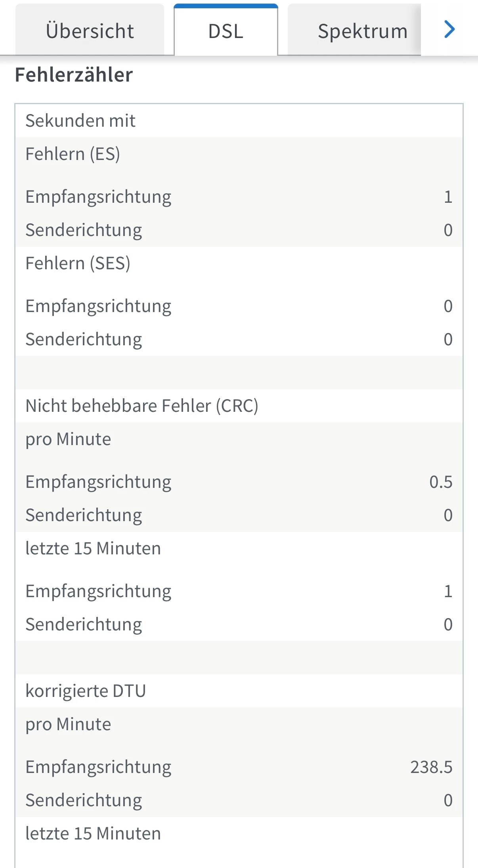Click "letzte 15 Minuten" under CRC section
This screenshot has height=868, width=478.
pos(93,548)
